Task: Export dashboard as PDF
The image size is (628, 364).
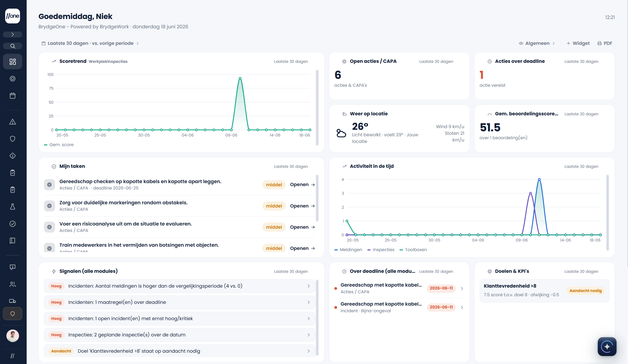Action: pos(605,43)
